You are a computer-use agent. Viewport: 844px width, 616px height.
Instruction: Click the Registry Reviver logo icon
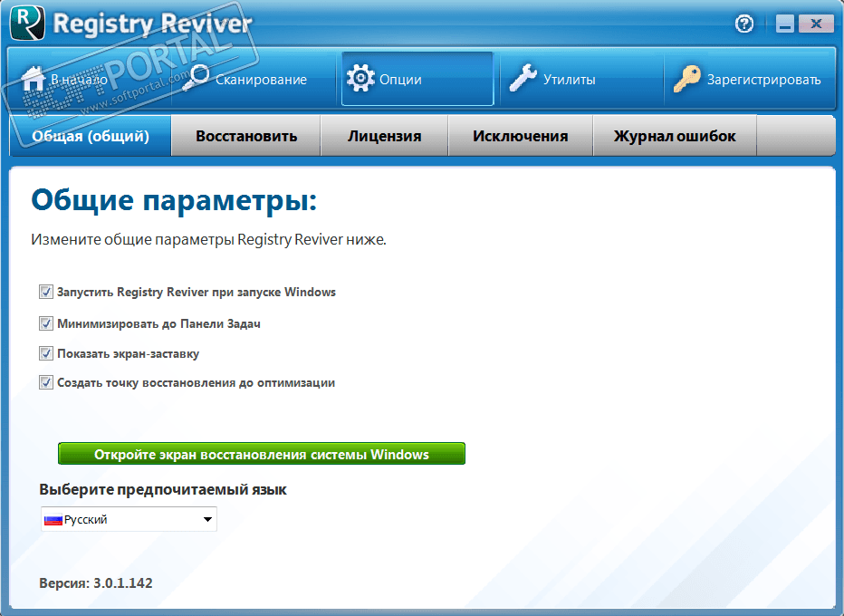coord(27,23)
